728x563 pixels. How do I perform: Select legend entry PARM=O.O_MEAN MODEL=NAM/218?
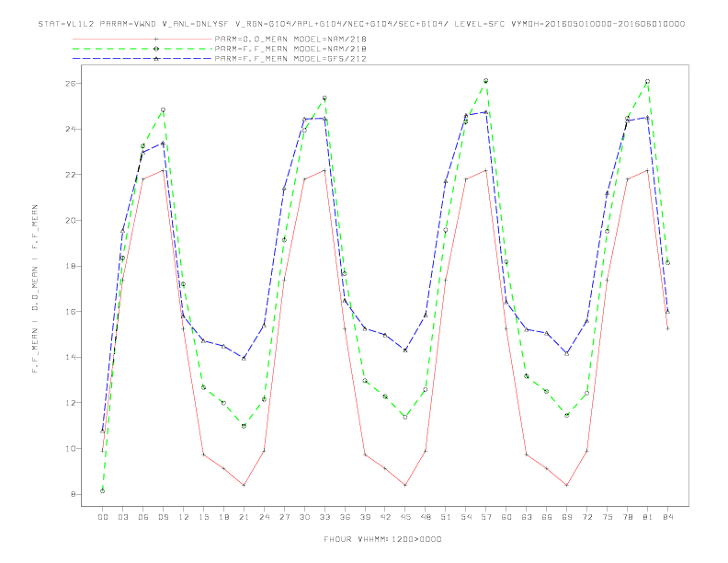click(290, 39)
